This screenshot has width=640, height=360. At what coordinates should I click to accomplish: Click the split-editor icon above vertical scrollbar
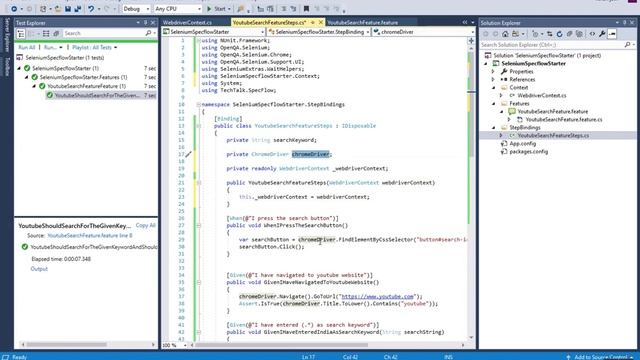tap(471, 40)
